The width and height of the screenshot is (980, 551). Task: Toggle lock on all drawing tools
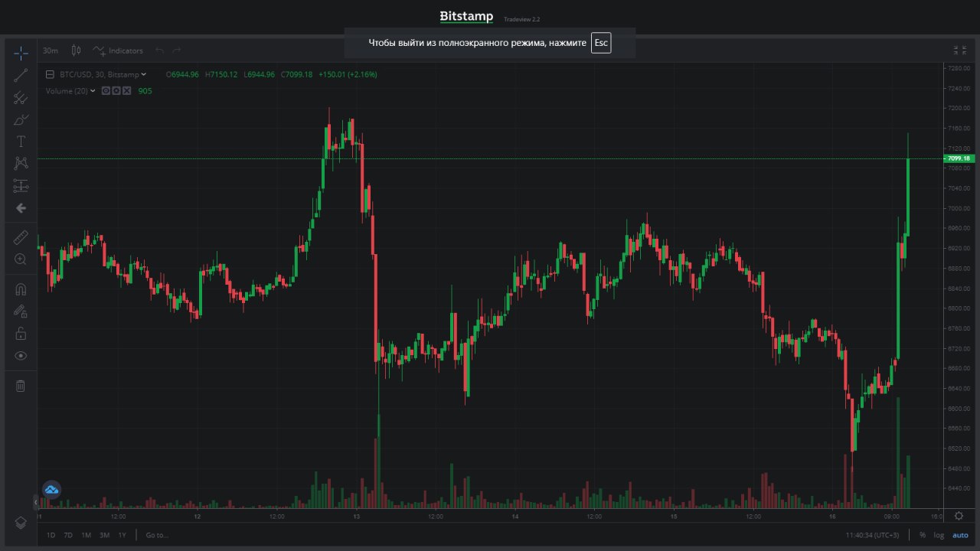tap(21, 334)
